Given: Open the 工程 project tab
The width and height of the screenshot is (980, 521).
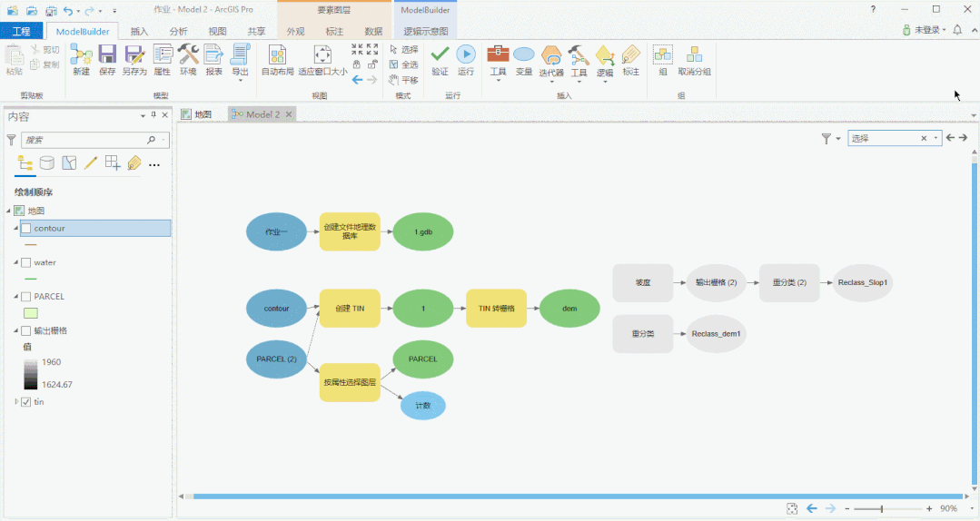Looking at the screenshot, I should tap(22, 31).
